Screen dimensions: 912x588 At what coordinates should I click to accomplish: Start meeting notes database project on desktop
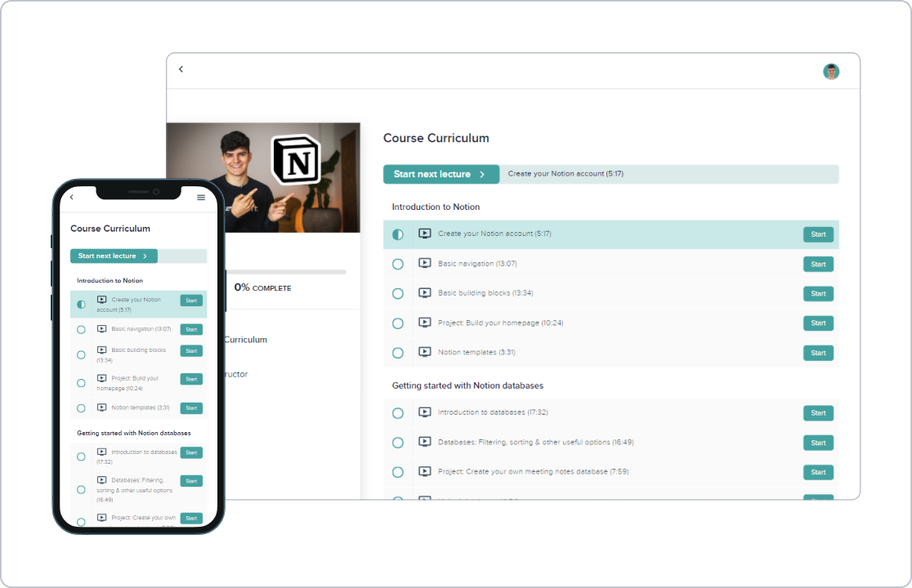coord(818,472)
